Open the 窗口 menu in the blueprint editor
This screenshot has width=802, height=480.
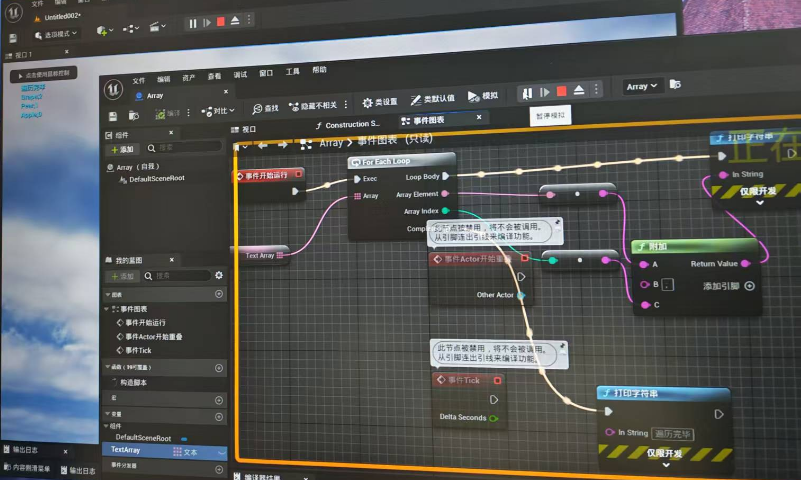click(266, 73)
